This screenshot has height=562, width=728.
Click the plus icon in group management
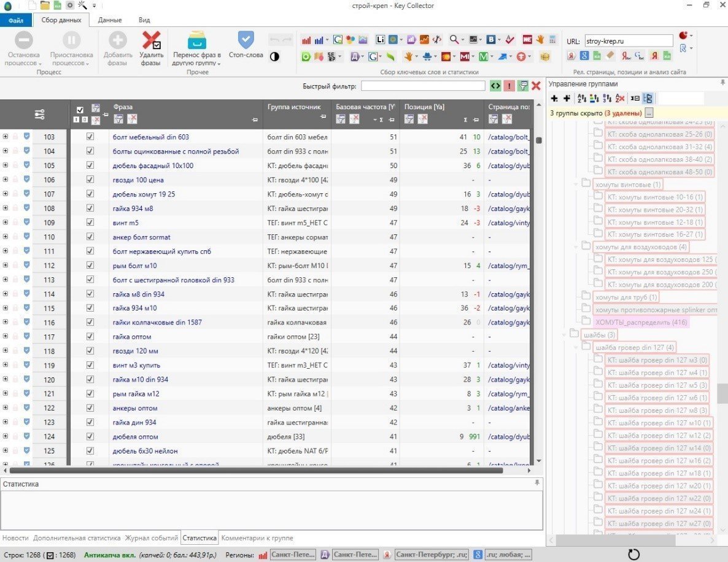[x=554, y=98]
